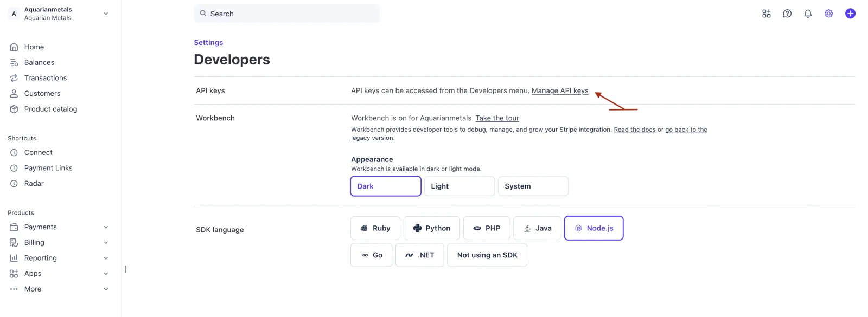Choose Node.js as SDK language
The height and width of the screenshot is (317, 868).
[x=594, y=228]
